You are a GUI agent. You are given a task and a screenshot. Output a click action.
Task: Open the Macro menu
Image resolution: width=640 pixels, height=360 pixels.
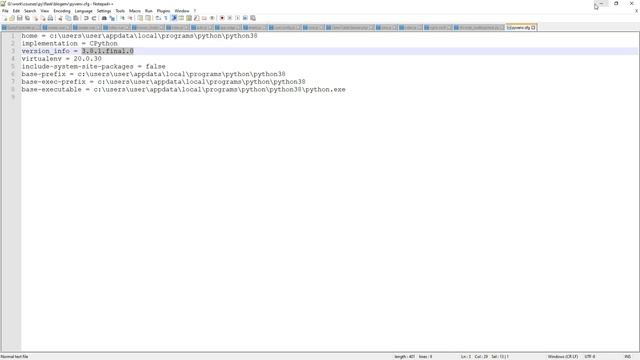(x=135, y=11)
